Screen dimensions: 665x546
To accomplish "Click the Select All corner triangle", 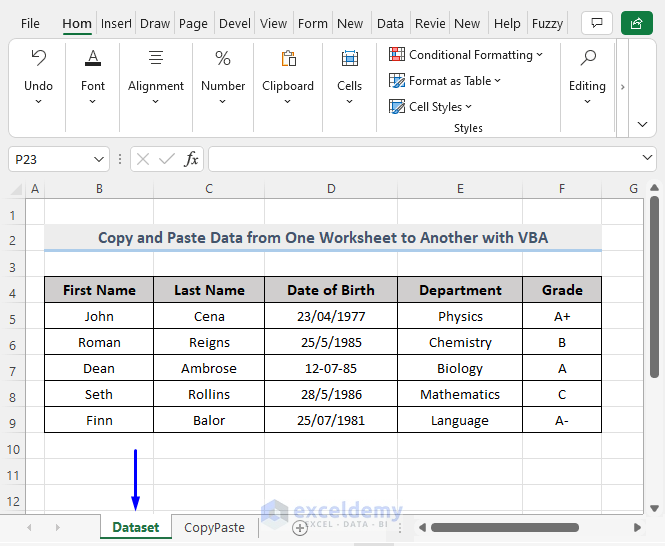I will tap(16, 189).
